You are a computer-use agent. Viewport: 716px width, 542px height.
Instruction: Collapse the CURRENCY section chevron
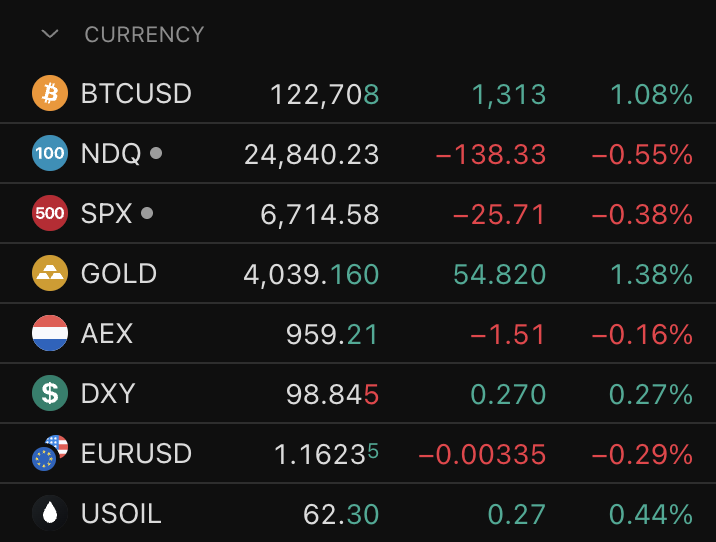click(50, 34)
